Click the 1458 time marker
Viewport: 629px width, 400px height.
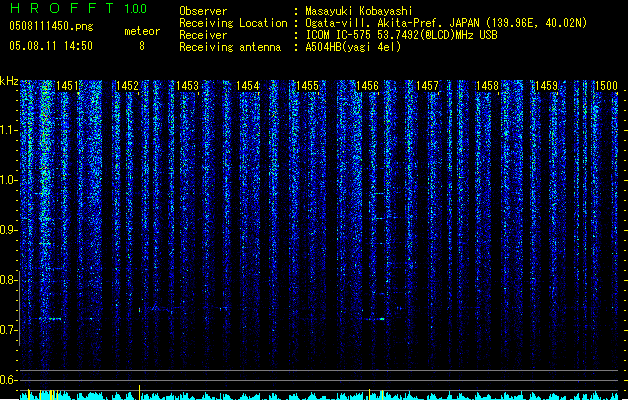coord(487,86)
